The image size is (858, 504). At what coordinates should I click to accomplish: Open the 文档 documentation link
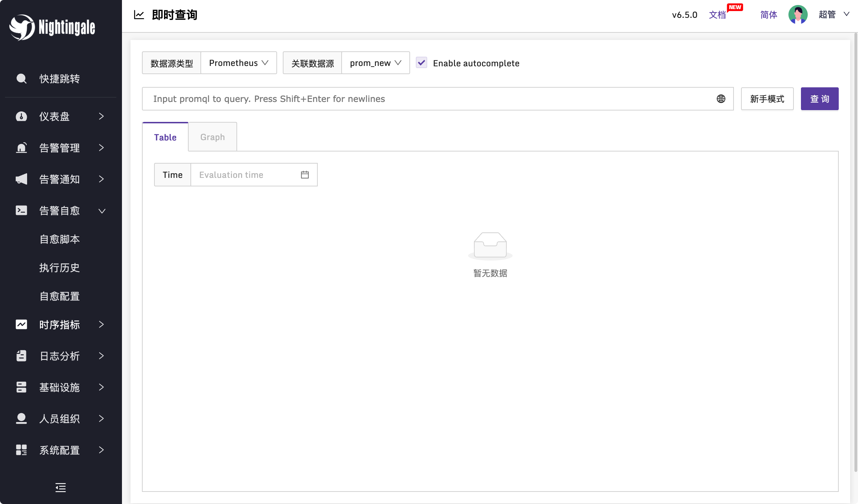pos(717,15)
